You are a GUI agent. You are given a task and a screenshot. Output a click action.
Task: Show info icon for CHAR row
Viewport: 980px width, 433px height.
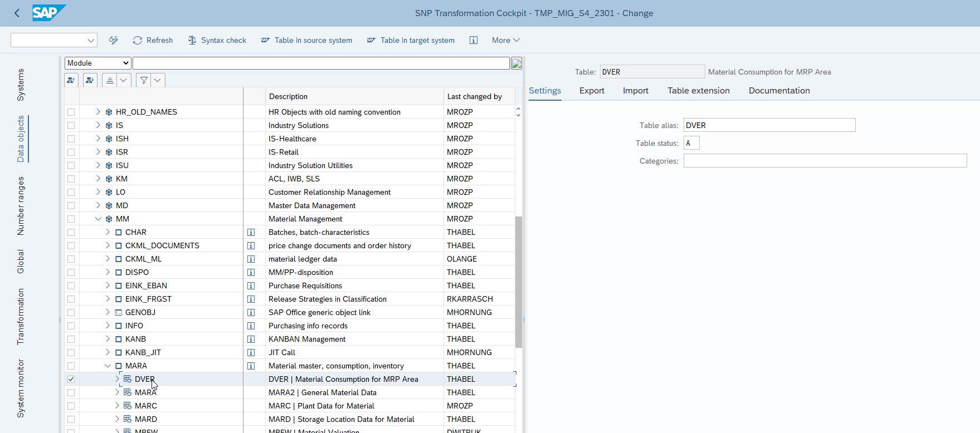(x=251, y=232)
